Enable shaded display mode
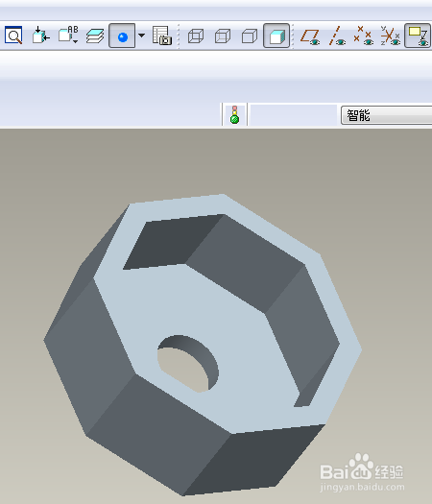Image resolution: width=432 pixels, height=504 pixels. 276,36
